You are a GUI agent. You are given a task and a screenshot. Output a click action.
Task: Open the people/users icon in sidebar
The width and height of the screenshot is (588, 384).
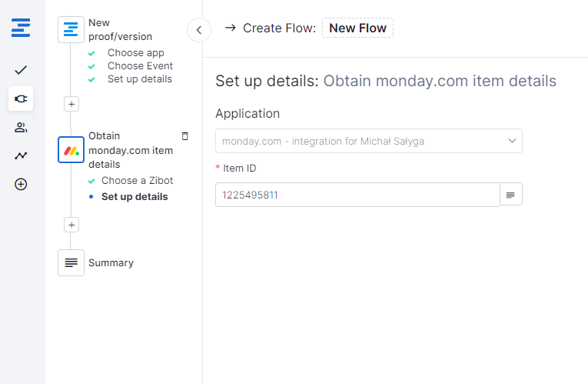pyautogui.click(x=21, y=128)
